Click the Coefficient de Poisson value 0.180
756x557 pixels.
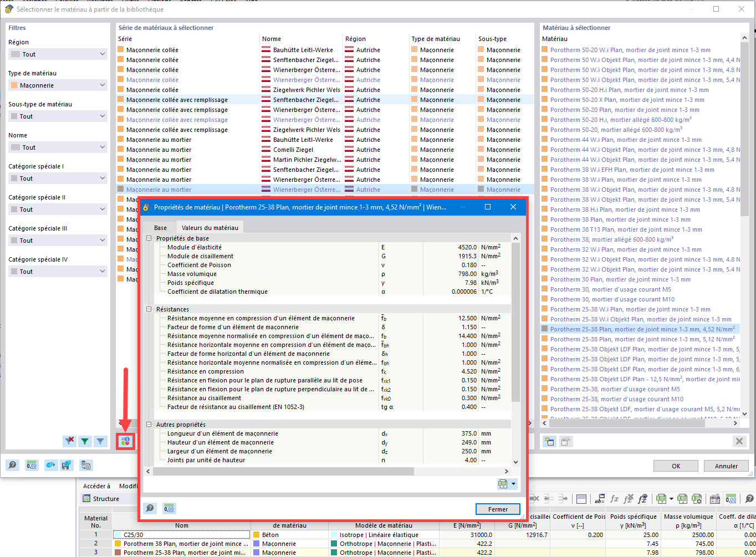pyautogui.click(x=469, y=265)
